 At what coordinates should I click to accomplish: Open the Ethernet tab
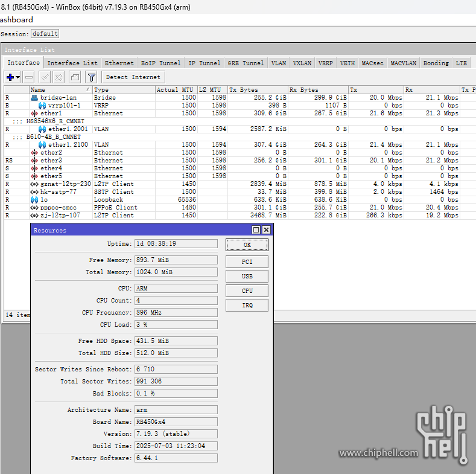pos(119,63)
